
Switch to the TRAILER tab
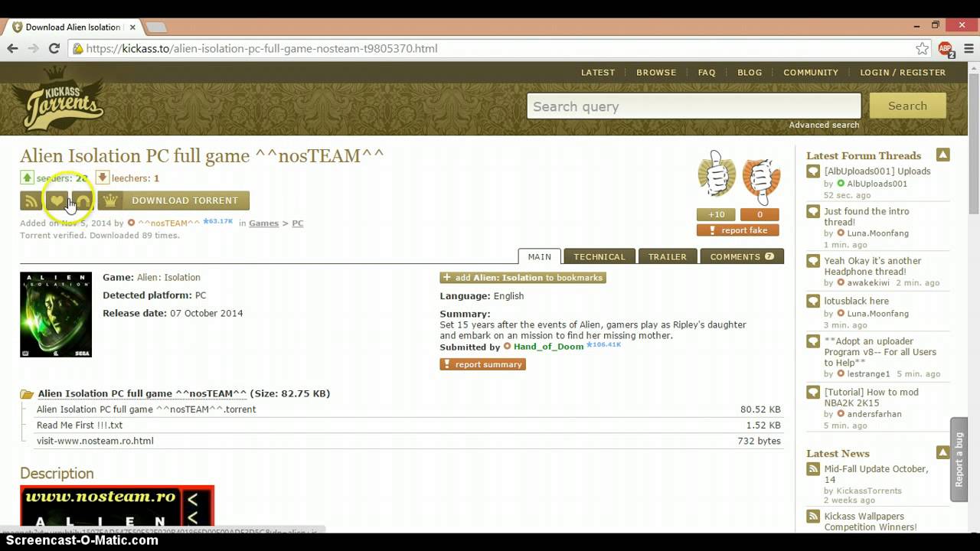coord(668,256)
